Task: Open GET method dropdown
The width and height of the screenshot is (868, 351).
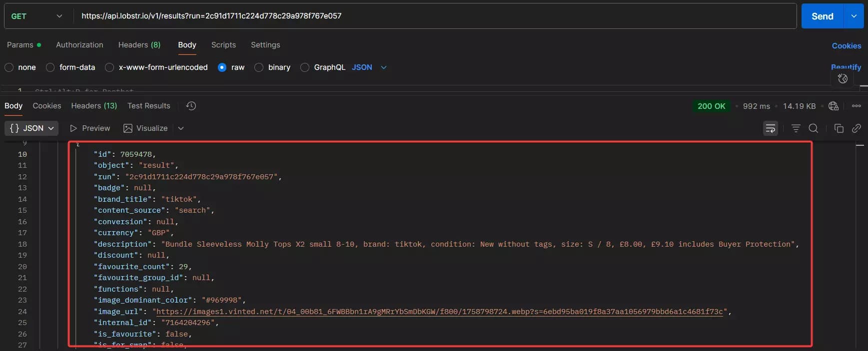Action: click(37, 16)
